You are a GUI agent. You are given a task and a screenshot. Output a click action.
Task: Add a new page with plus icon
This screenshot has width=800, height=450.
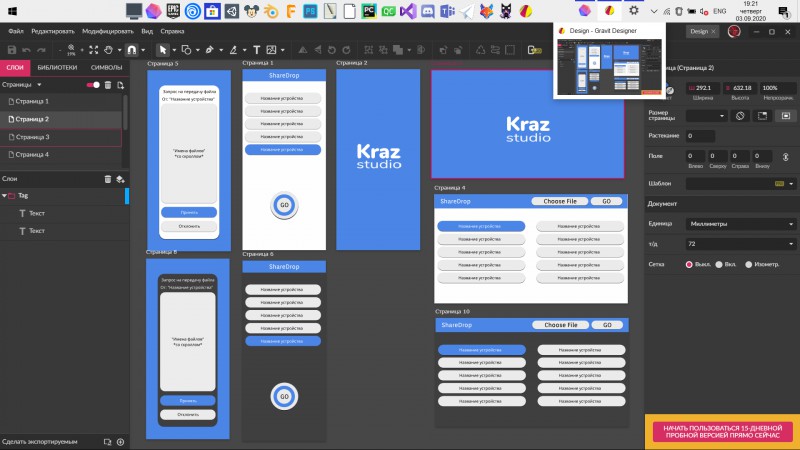pyautogui.click(x=120, y=85)
